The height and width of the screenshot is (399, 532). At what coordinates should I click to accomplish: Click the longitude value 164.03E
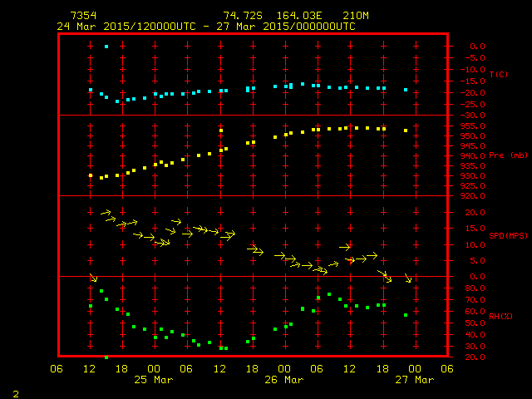(x=299, y=16)
